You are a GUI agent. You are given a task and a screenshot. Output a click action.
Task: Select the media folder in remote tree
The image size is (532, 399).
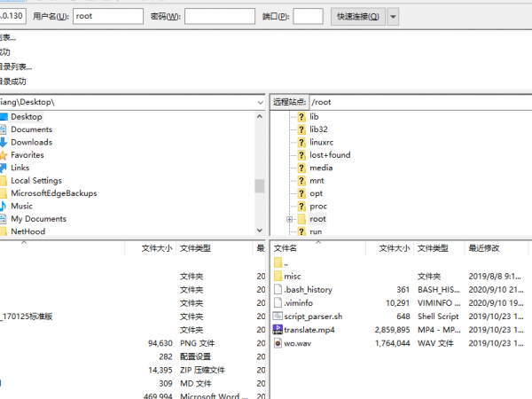pos(321,168)
